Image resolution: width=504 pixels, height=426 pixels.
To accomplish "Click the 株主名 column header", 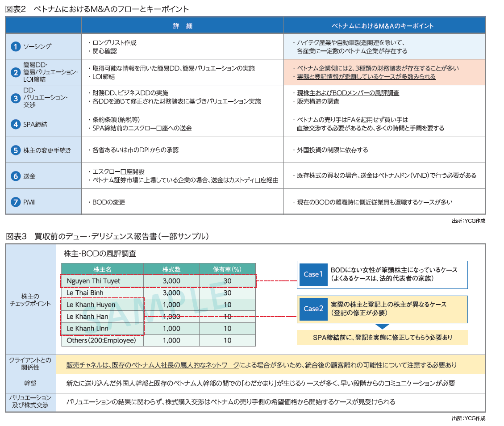I will (103, 269).
